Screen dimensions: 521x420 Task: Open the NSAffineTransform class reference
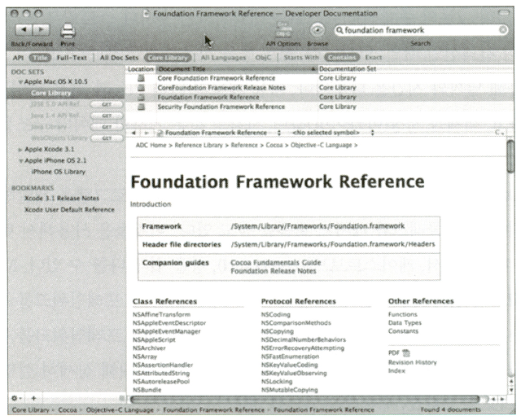coord(161,314)
